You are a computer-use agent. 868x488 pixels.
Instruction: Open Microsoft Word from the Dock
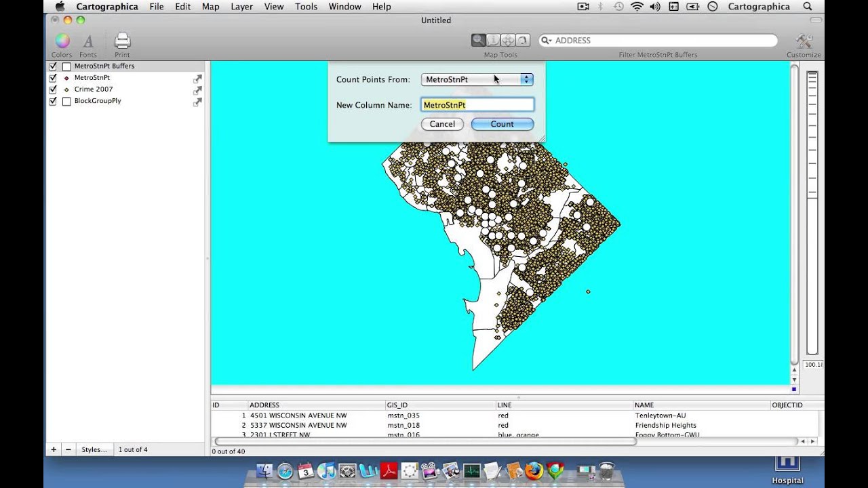368,470
